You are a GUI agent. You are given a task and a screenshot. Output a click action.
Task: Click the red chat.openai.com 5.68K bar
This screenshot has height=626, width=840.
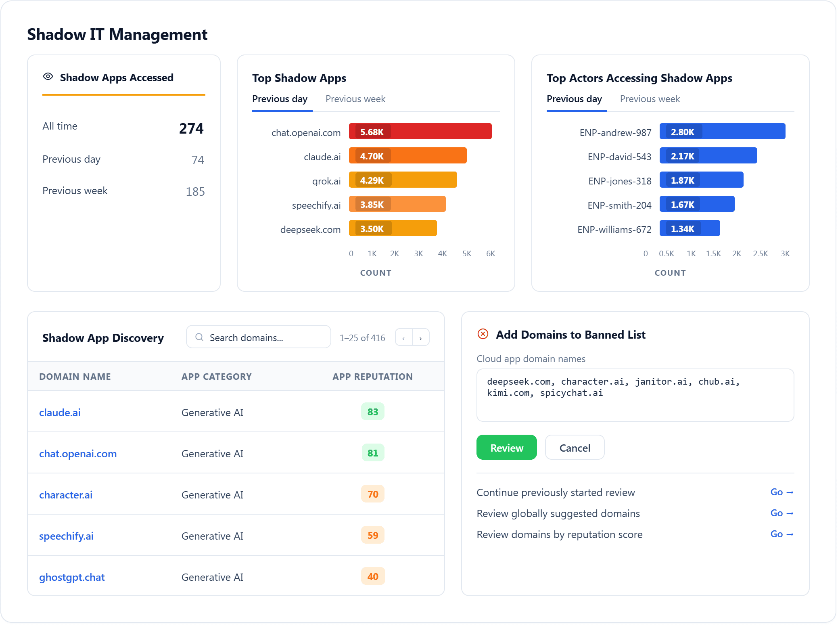(420, 131)
